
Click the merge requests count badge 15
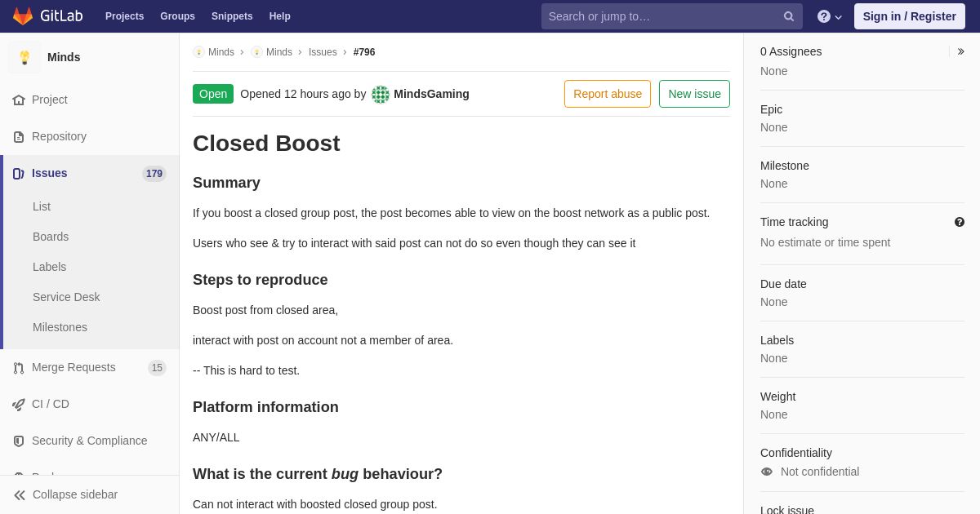tap(157, 368)
